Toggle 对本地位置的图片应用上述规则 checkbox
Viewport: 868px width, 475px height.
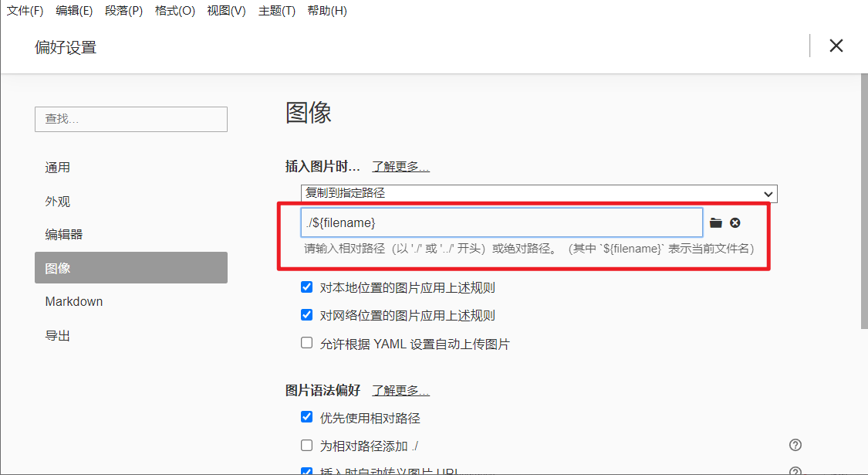click(307, 288)
